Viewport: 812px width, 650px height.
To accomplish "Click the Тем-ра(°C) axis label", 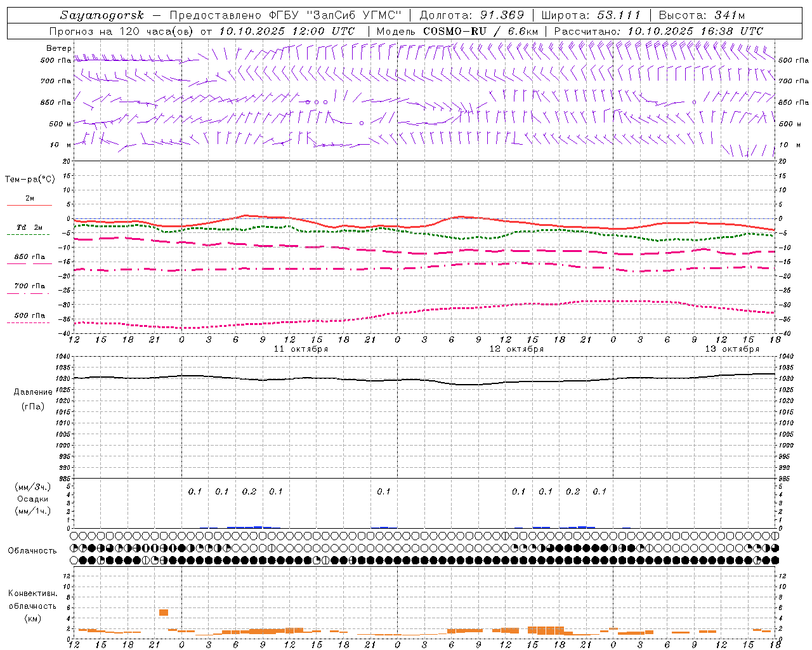I will (30, 180).
